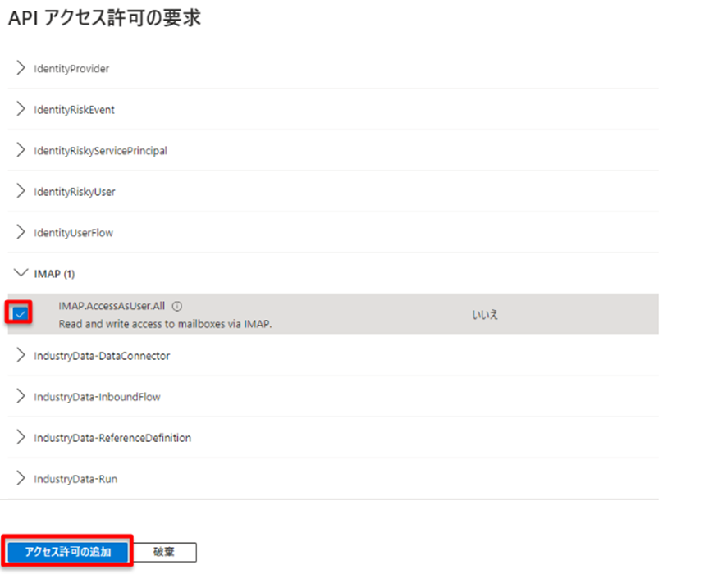Expand the IdentityUserFlow chevron
Image resolution: width=727 pixels, height=588 pixels.
tap(21, 232)
